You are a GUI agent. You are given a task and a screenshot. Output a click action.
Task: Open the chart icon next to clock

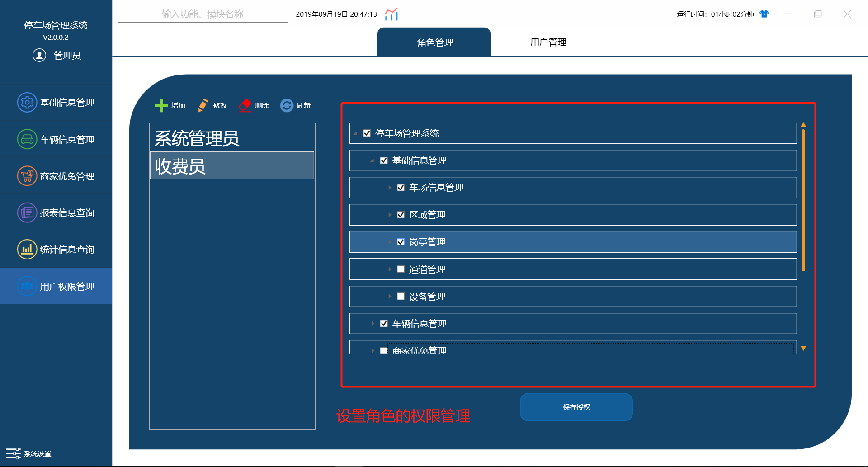coord(392,14)
